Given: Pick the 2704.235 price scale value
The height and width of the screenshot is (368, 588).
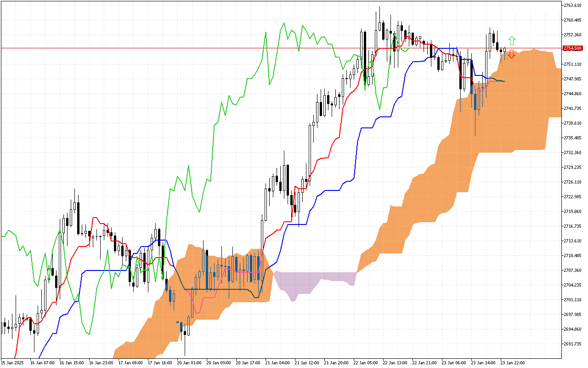Looking at the screenshot, I should 573,285.
